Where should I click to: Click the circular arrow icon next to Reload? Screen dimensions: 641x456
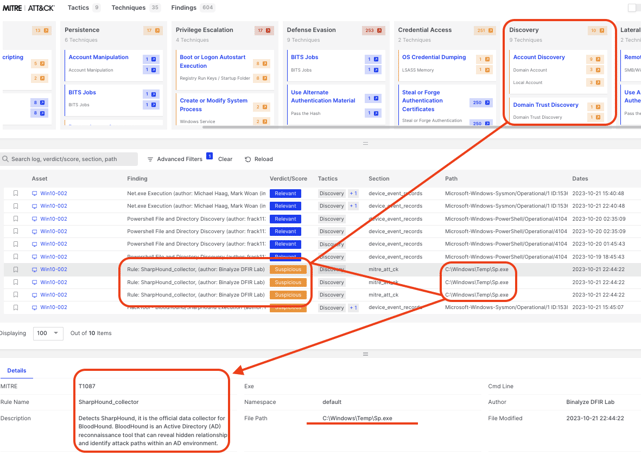click(x=248, y=159)
